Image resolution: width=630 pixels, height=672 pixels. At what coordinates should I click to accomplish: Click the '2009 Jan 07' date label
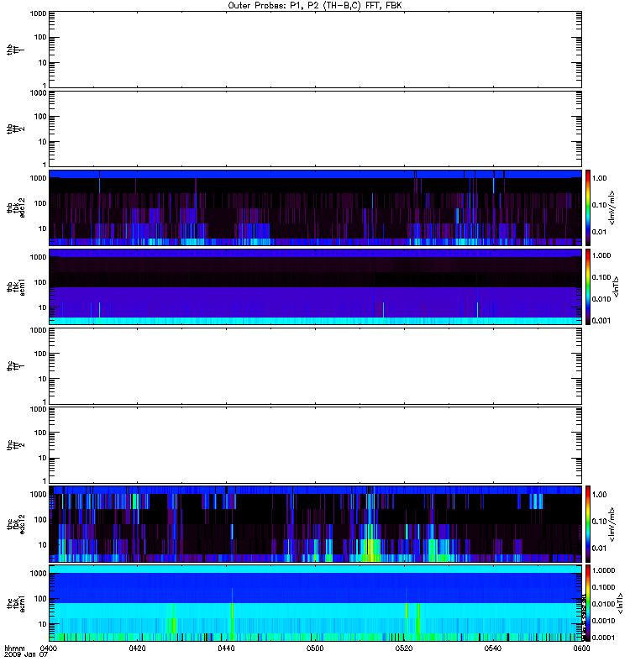(26, 654)
